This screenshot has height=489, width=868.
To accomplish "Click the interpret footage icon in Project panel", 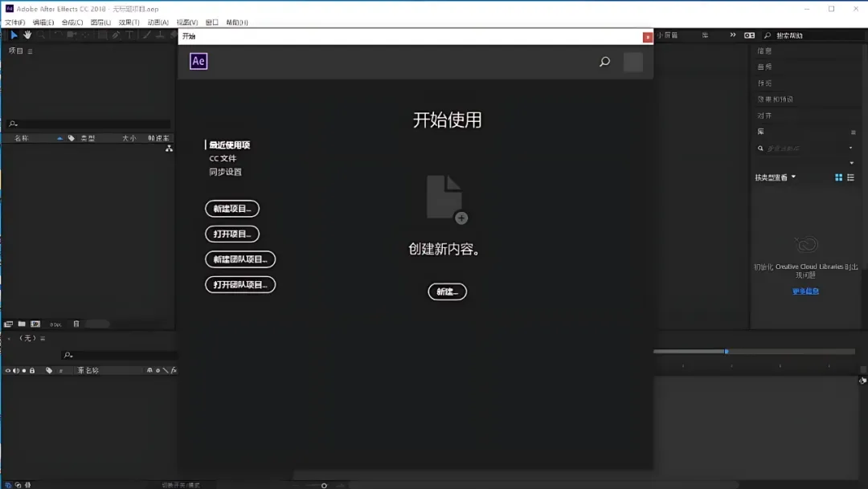I will 8,324.
